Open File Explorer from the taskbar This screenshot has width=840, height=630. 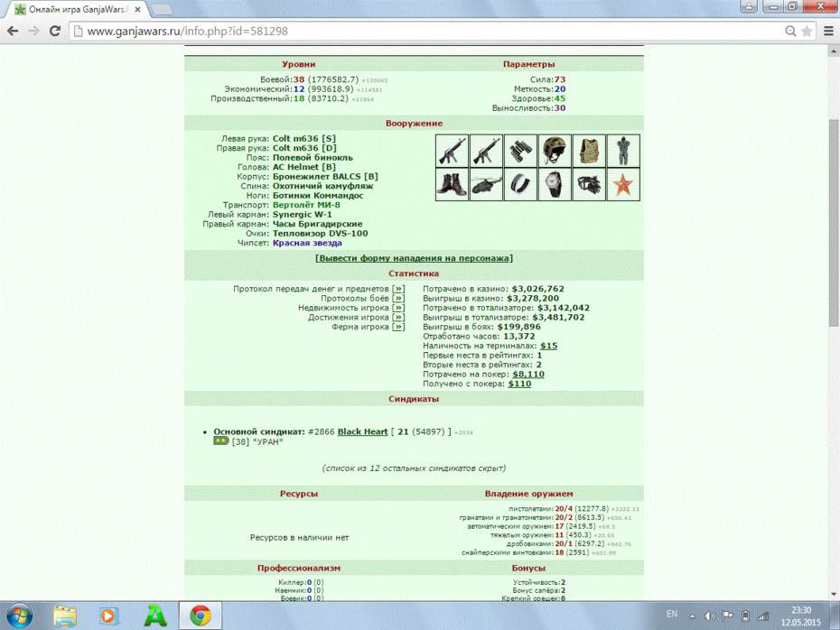(65, 616)
